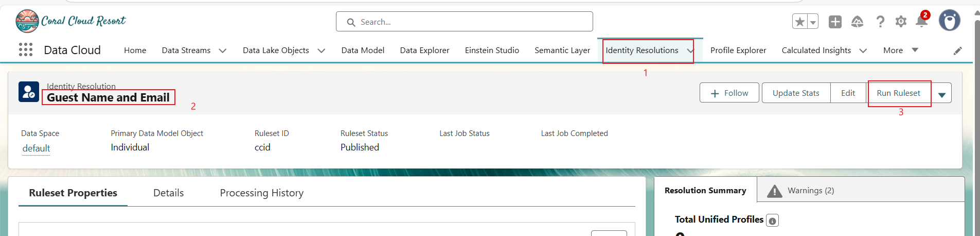Go to the Home tab
Viewport: 980px width, 236px height.
point(135,50)
